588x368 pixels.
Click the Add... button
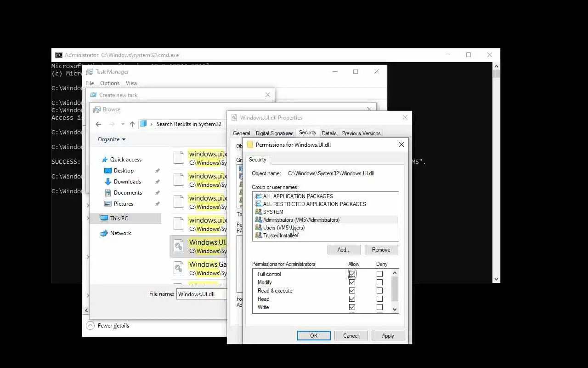pos(344,250)
